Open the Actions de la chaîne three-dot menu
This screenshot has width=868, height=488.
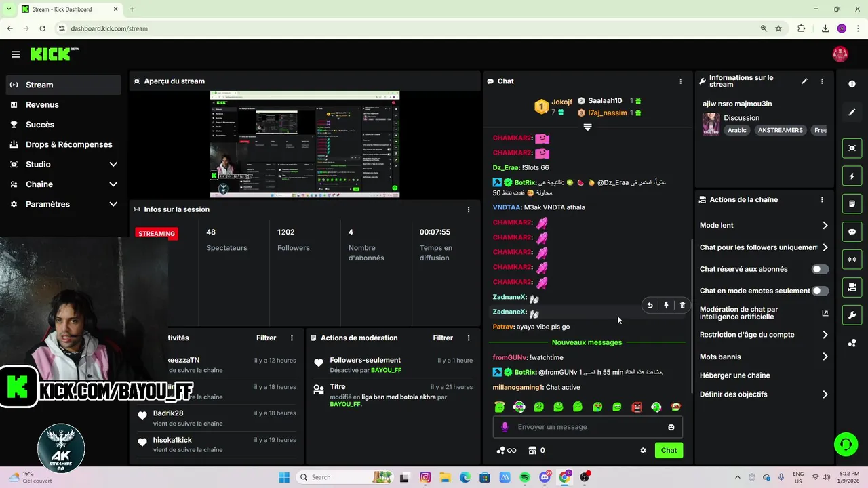pyautogui.click(x=822, y=200)
